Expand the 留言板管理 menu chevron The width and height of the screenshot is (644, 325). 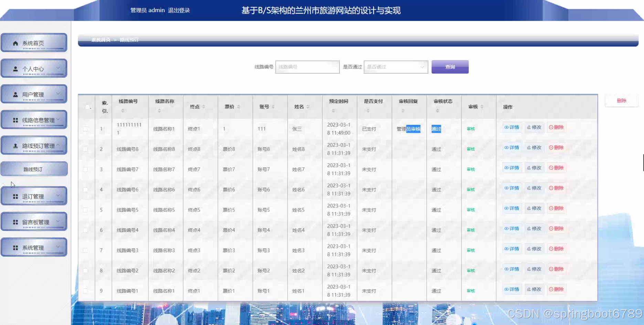(58, 221)
